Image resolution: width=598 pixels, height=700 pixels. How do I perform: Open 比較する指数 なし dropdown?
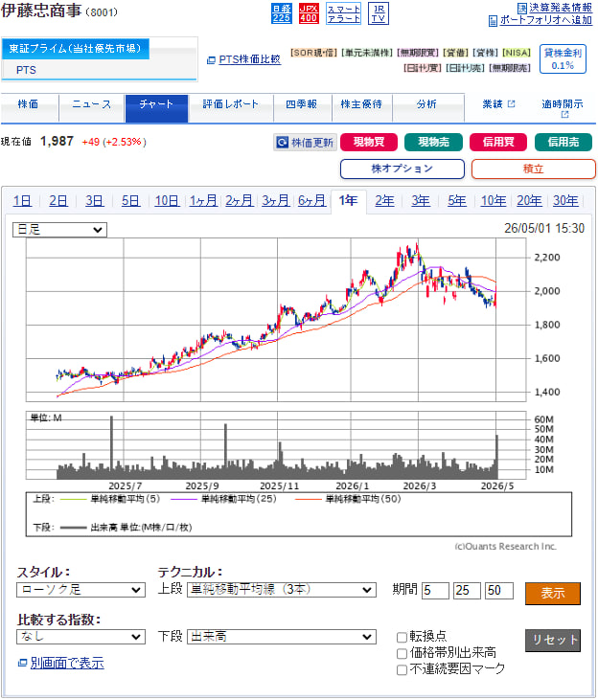[80, 637]
